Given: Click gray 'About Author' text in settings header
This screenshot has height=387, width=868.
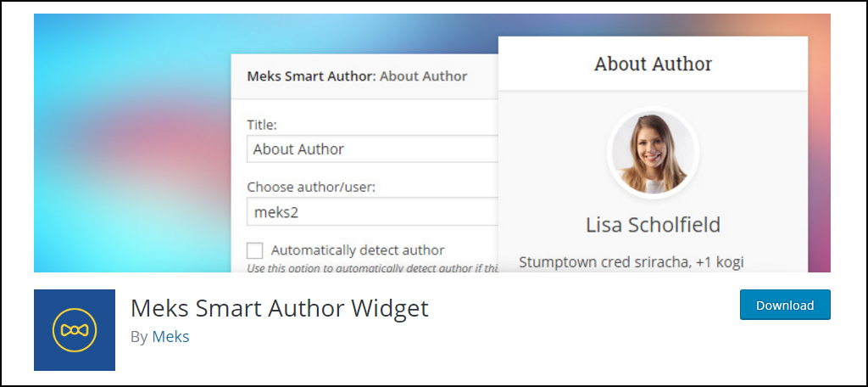Looking at the screenshot, I should point(424,76).
